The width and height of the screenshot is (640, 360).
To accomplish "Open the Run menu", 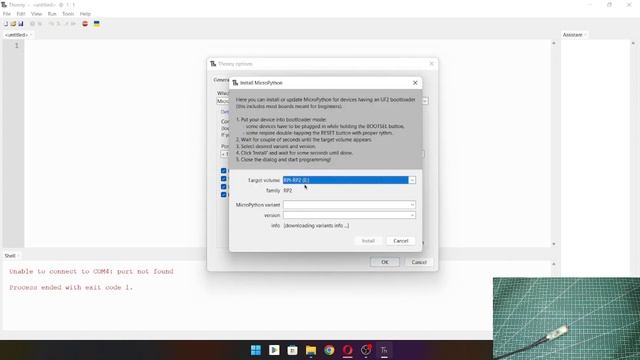I will 52,14.
